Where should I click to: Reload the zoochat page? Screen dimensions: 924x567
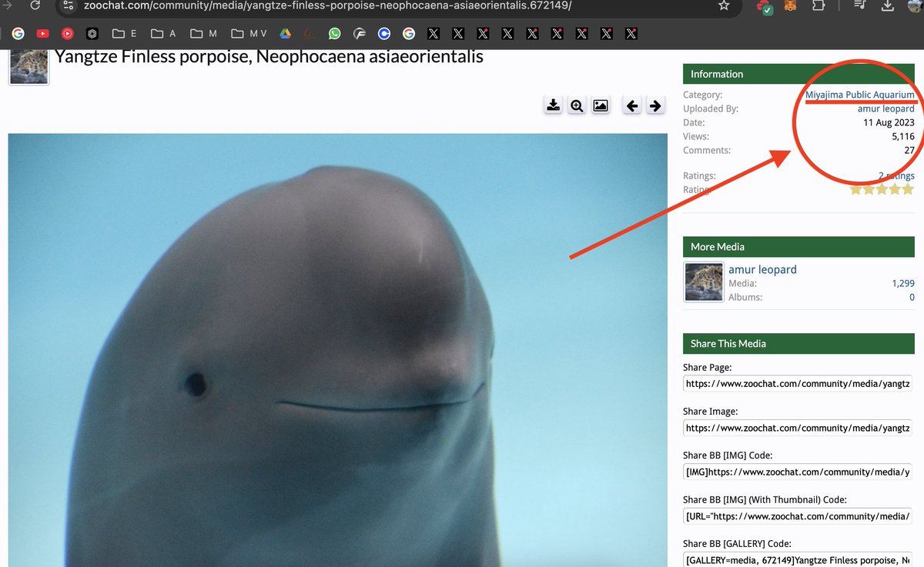pos(35,5)
